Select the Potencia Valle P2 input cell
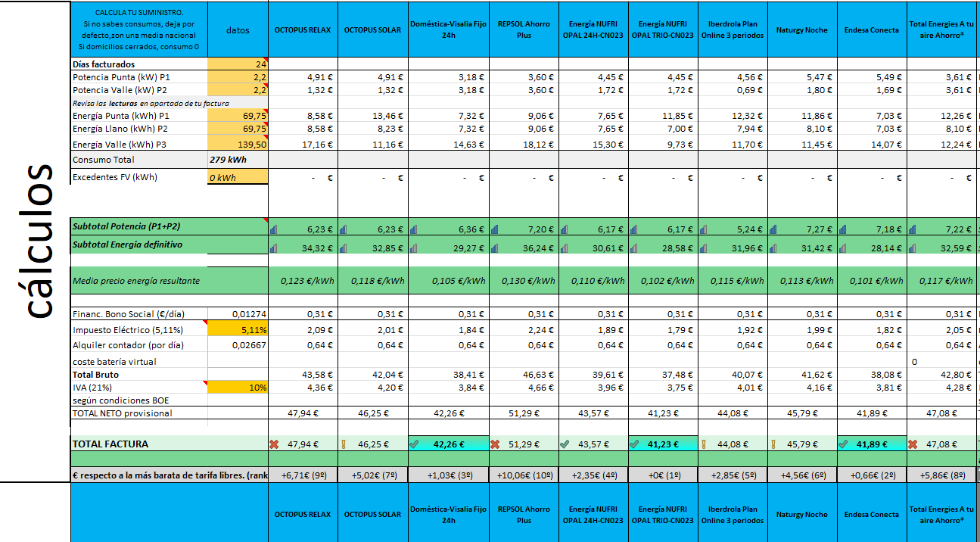The image size is (980, 542). (x=238, y=90)
